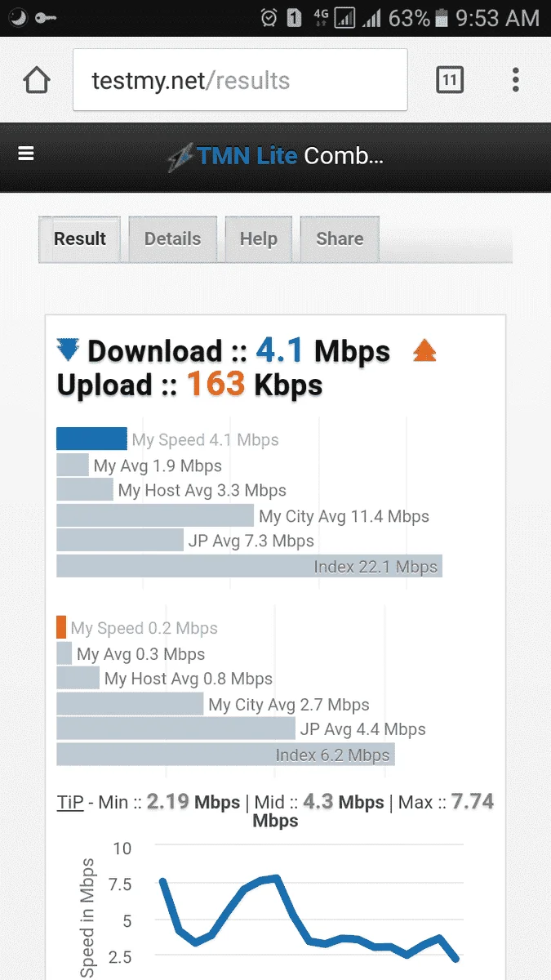Focus the testmy.net/results address bar
Image resolution: width=551 pixels, height=980 pixels.
240,80
